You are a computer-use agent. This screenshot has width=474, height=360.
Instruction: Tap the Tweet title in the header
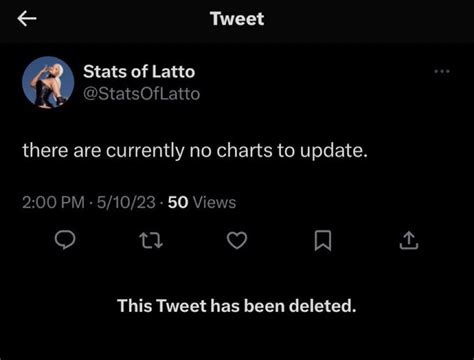[237, 19]
